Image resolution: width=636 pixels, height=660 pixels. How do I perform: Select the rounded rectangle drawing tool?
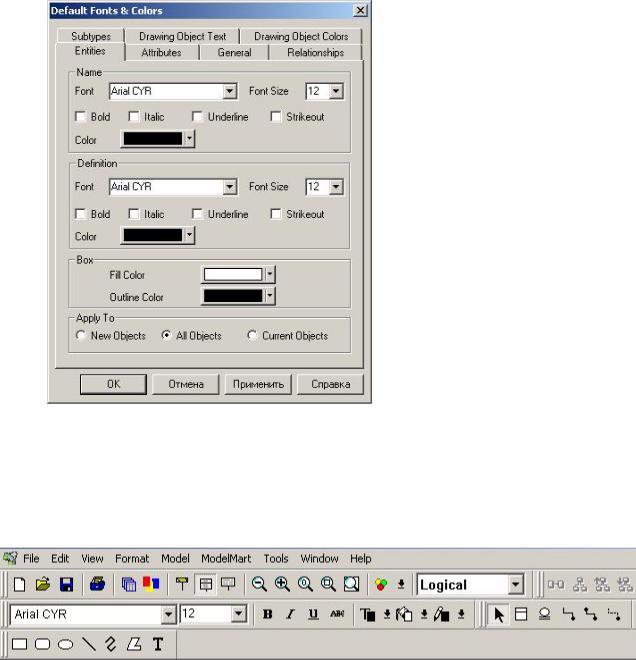coord(43,644)
